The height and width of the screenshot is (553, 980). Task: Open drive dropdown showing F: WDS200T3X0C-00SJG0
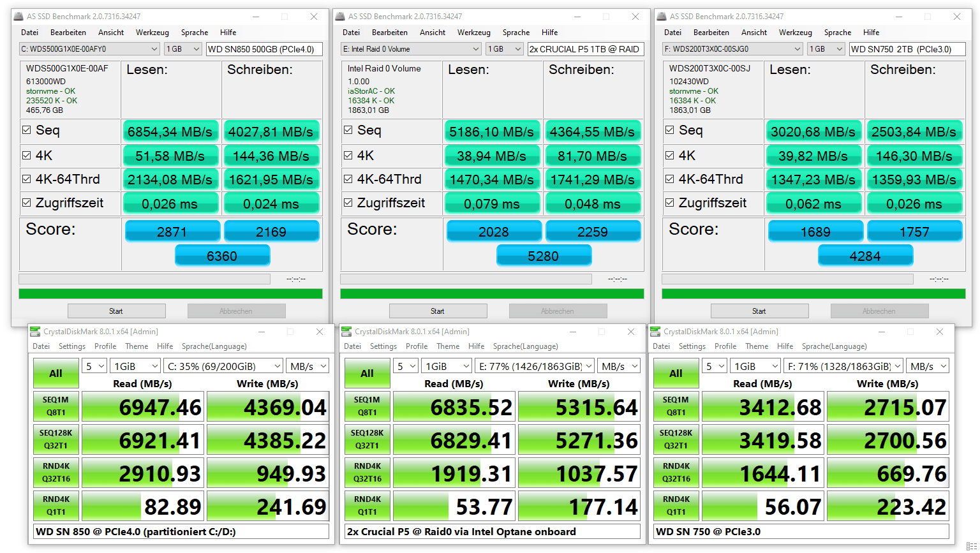[732, 49]
